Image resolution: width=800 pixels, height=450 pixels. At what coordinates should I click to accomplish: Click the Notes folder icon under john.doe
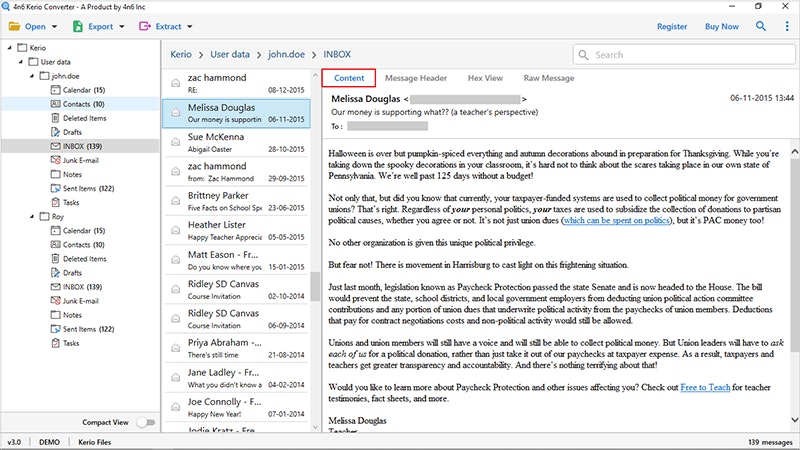56,174
